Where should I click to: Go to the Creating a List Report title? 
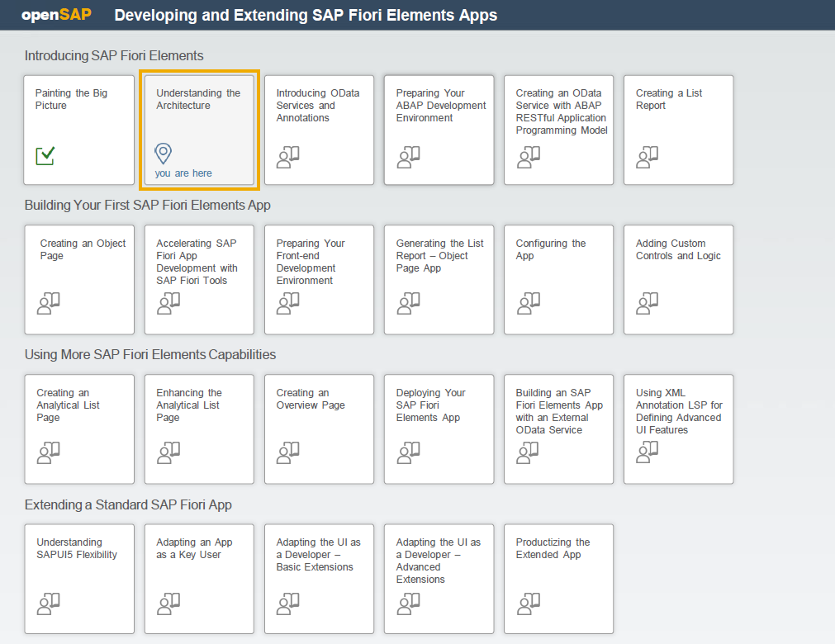[x=669, y=99]
